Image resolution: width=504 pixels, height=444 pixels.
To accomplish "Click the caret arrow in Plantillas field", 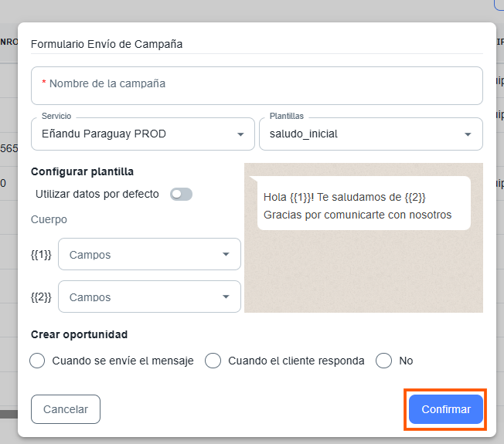I will (468, 134).
